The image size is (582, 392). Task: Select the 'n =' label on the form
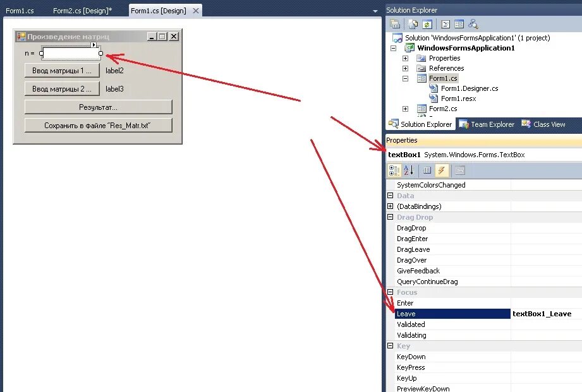point(29,54)
